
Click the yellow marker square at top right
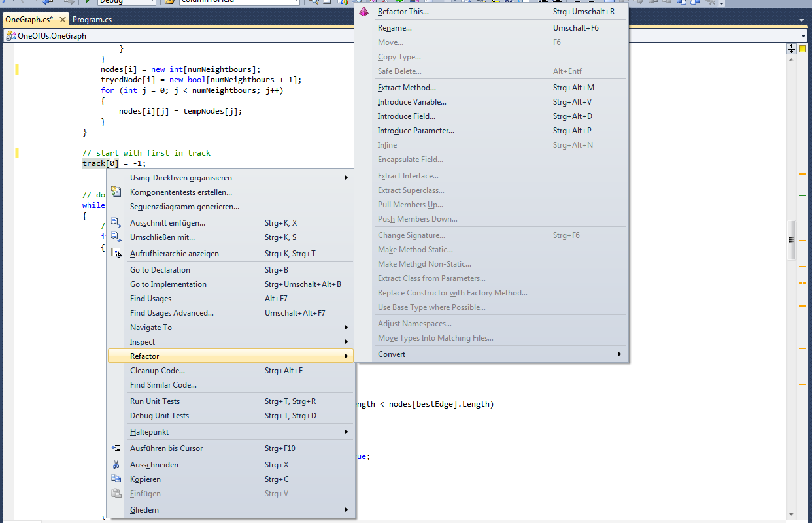(x=803, y=48)
